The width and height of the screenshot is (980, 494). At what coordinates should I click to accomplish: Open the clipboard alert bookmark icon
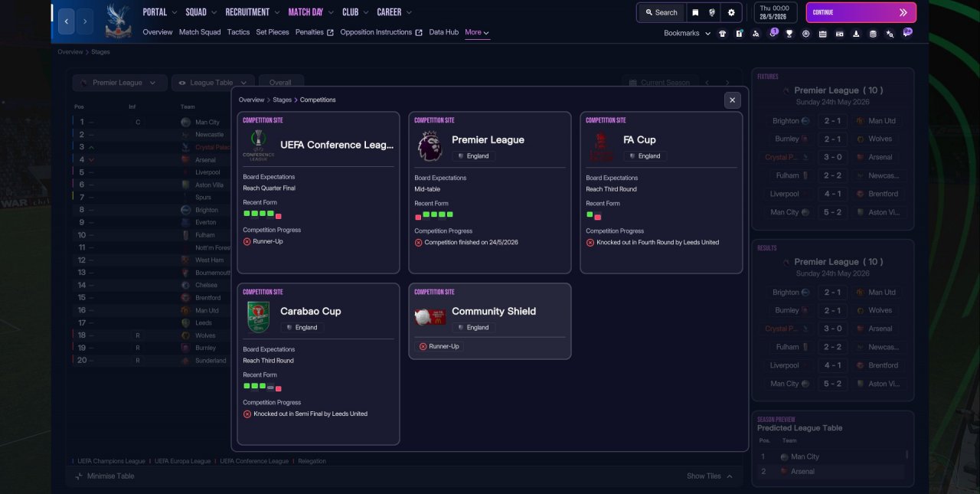click(740, 34)
